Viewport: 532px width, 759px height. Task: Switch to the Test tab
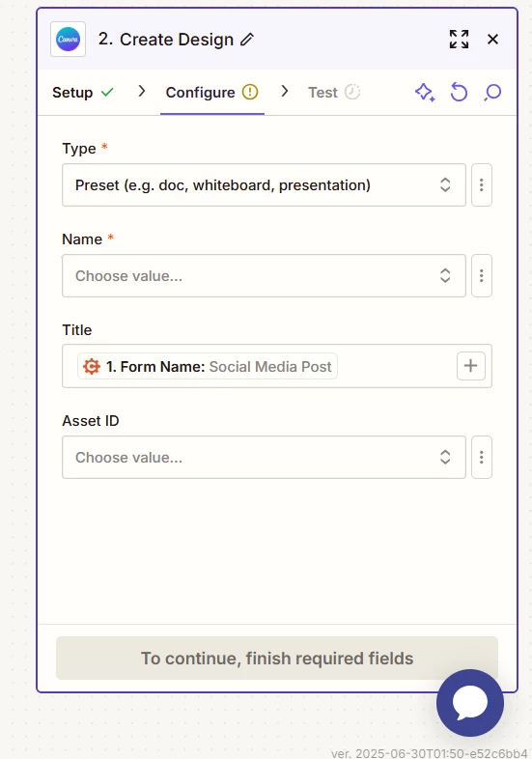pyautogui.click(x=334, y=92)
